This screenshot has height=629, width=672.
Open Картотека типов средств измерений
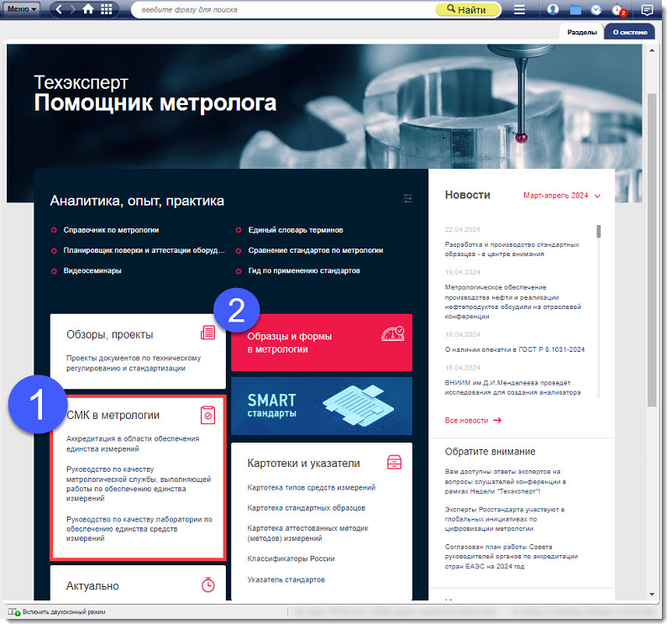pos(311,488)
